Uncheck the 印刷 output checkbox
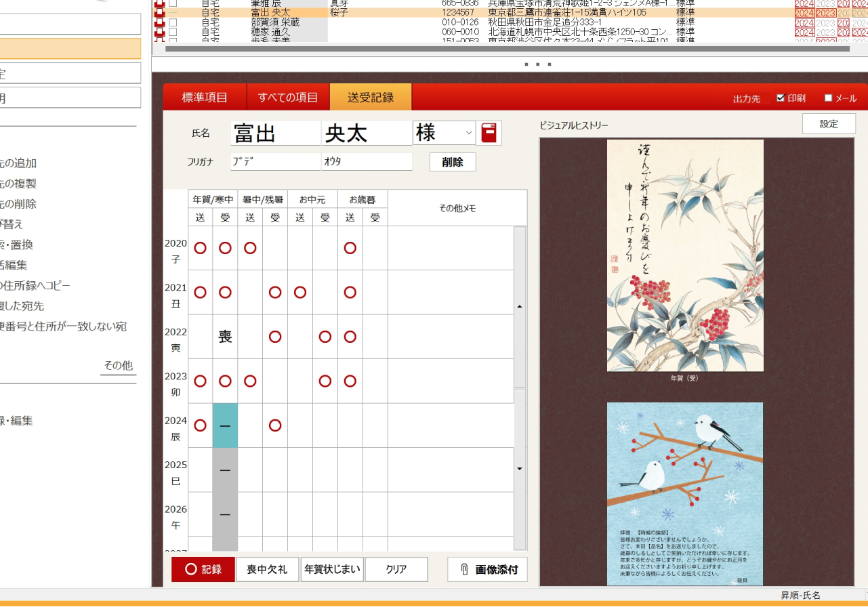Viewport: 868px width, 607px height. coord(780,97)
